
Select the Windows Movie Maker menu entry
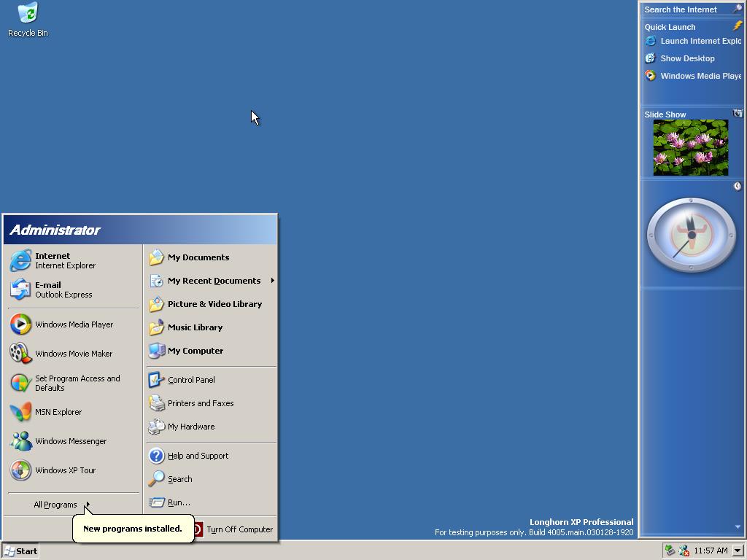tap(74, 354)
